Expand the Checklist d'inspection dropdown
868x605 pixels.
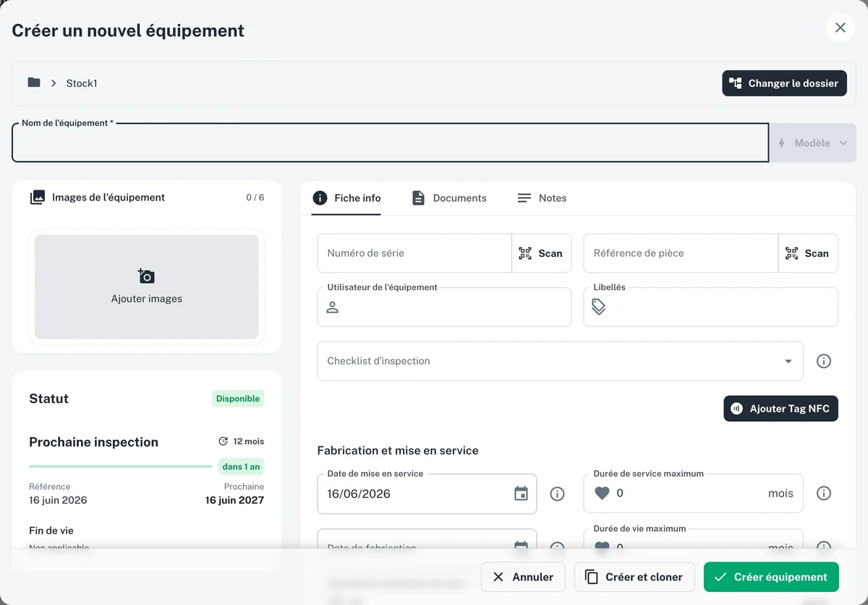(x=560, y=361)
